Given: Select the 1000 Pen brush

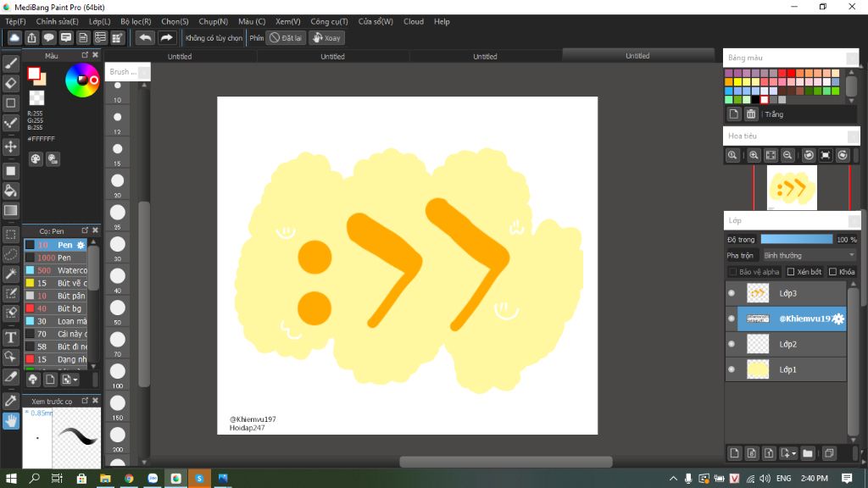Looking at the screenshot, I should 56,258.
